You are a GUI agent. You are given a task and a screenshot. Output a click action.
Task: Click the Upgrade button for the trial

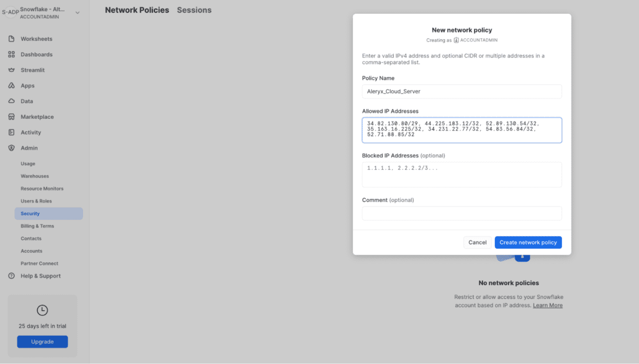(42, 341)
